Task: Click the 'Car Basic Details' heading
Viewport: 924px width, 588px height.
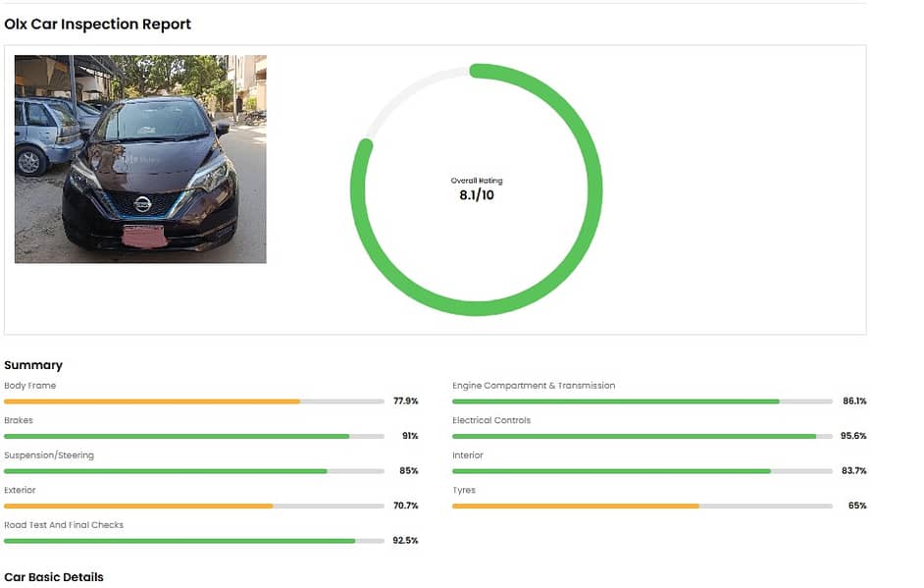Action: [54, 577]
